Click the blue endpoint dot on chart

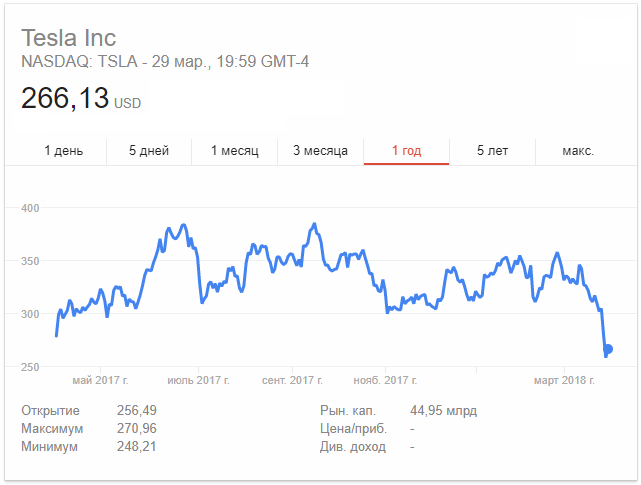coord(608,349)
